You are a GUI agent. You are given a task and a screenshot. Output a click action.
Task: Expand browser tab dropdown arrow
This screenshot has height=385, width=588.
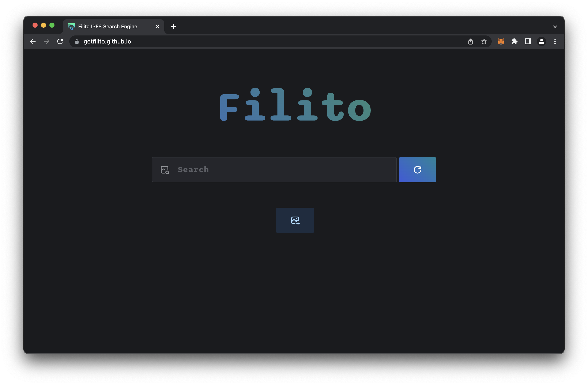[554, 26]
